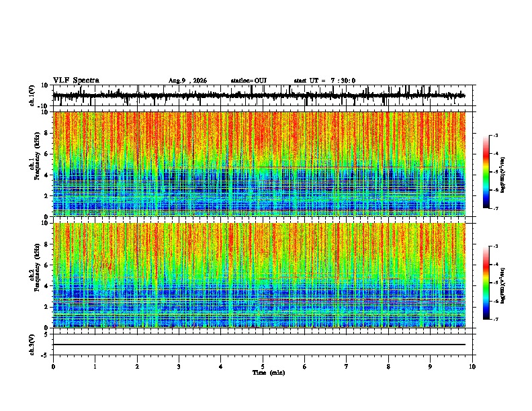This screenshot has width=532, height=411.
Task: Click the "-3" label on ch.1 colorbar
Action: point(495,135)
